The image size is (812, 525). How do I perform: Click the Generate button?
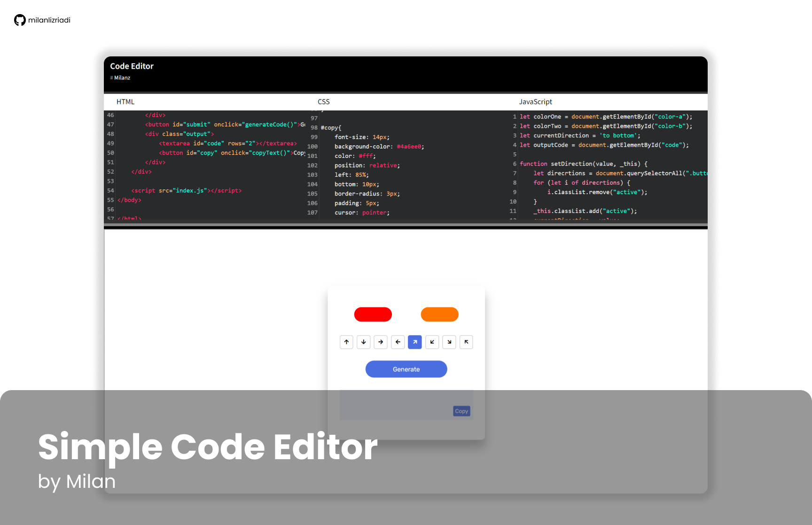[406, 369]
